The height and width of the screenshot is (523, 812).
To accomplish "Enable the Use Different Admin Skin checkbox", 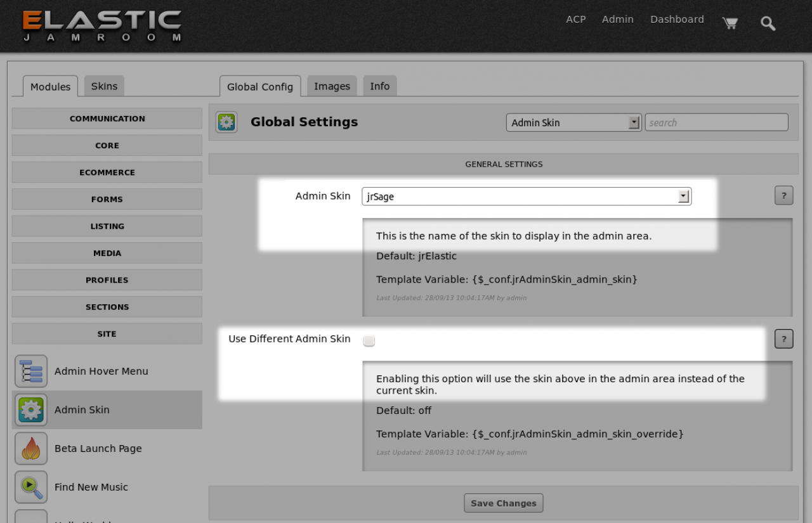I will (x=369, y=341).
